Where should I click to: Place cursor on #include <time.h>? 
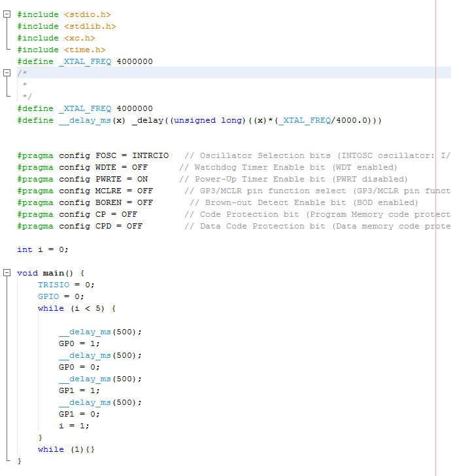(x=61, y=50)
